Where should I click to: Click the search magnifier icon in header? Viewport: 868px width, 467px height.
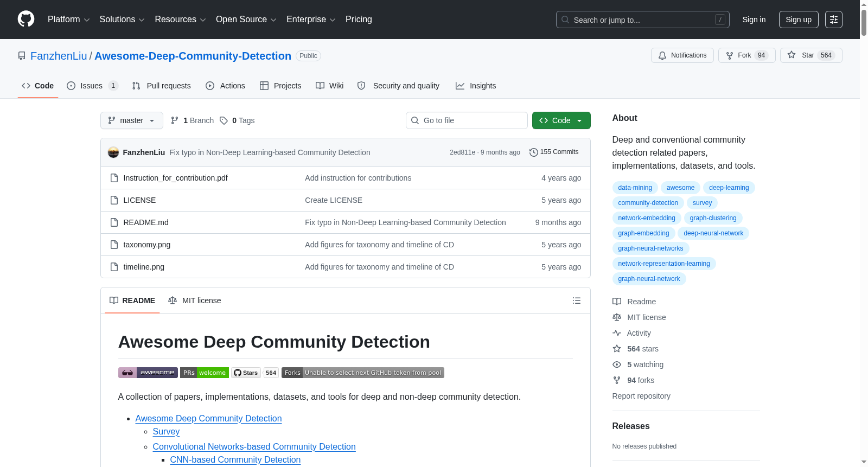(x=565, y=20)
